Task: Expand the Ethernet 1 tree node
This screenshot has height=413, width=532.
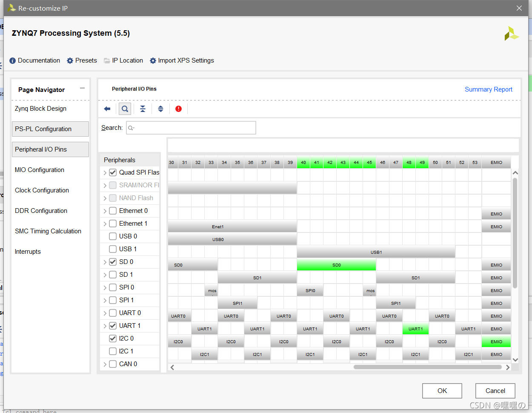Action: pos(105,224)
